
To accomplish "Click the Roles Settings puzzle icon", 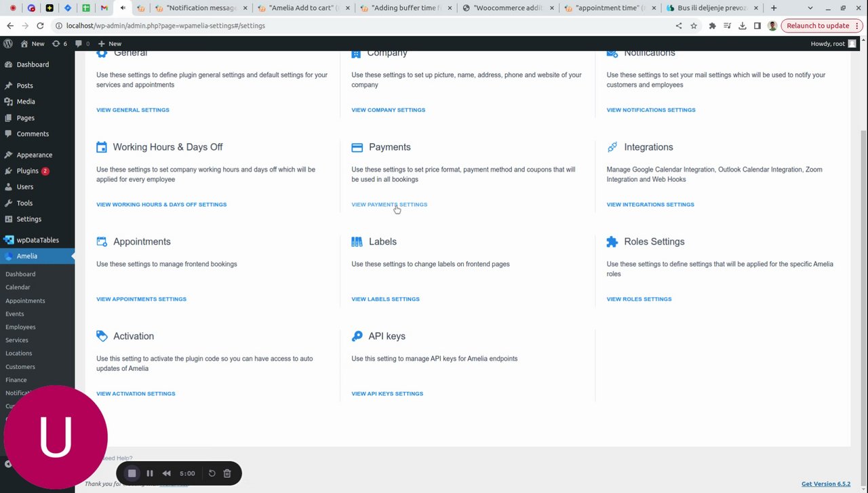I will 612,241.
